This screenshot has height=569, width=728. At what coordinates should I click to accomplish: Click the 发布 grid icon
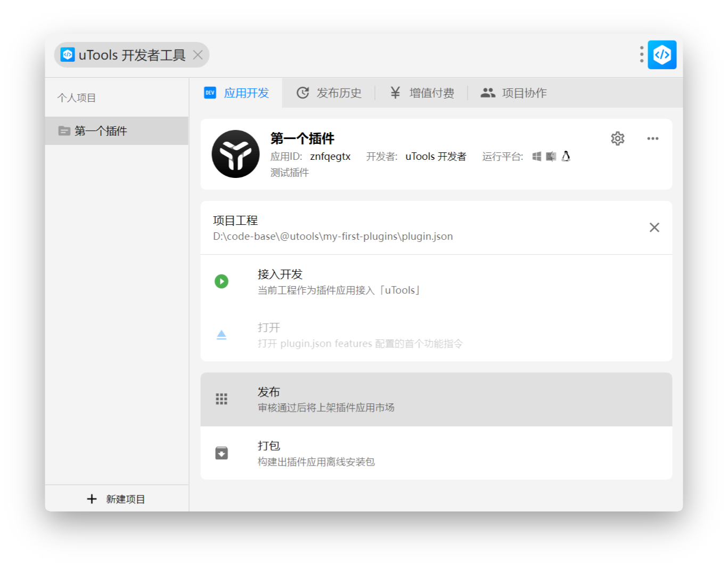click(222, 399)
